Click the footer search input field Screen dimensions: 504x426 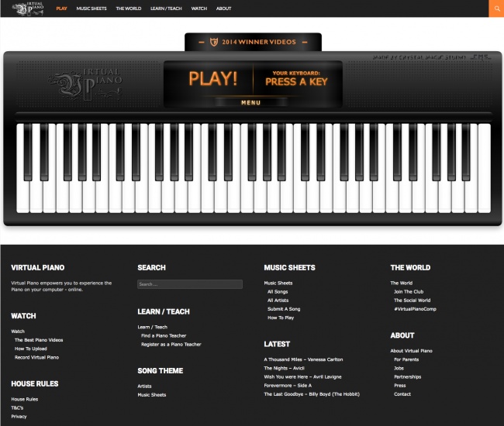pyautogui.click(x=190, y=284)
